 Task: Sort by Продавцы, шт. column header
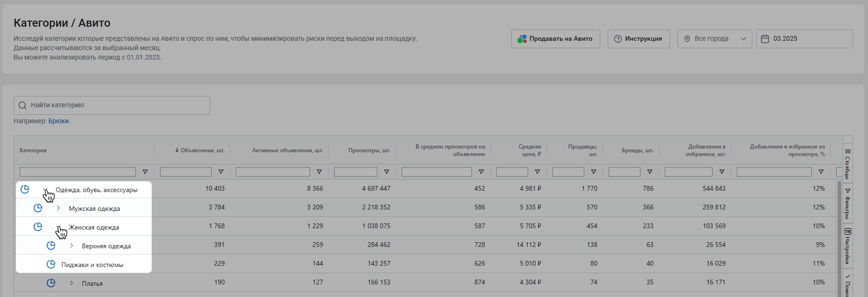583,150
